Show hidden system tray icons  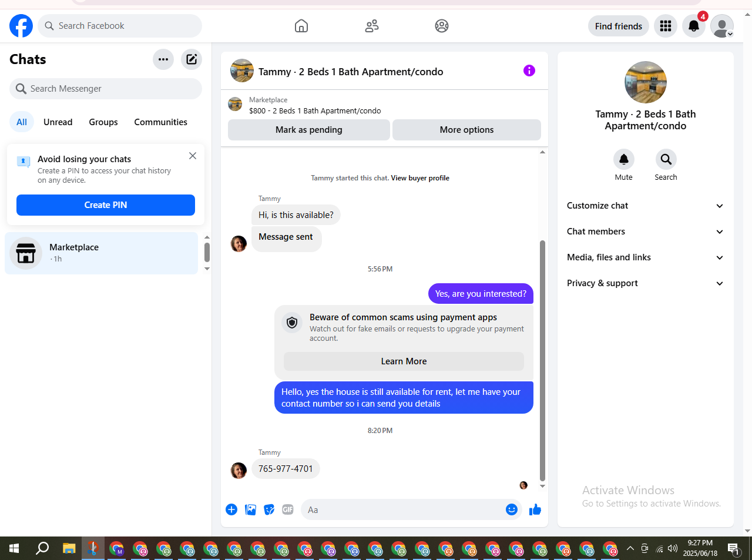[x=630, y=548]
